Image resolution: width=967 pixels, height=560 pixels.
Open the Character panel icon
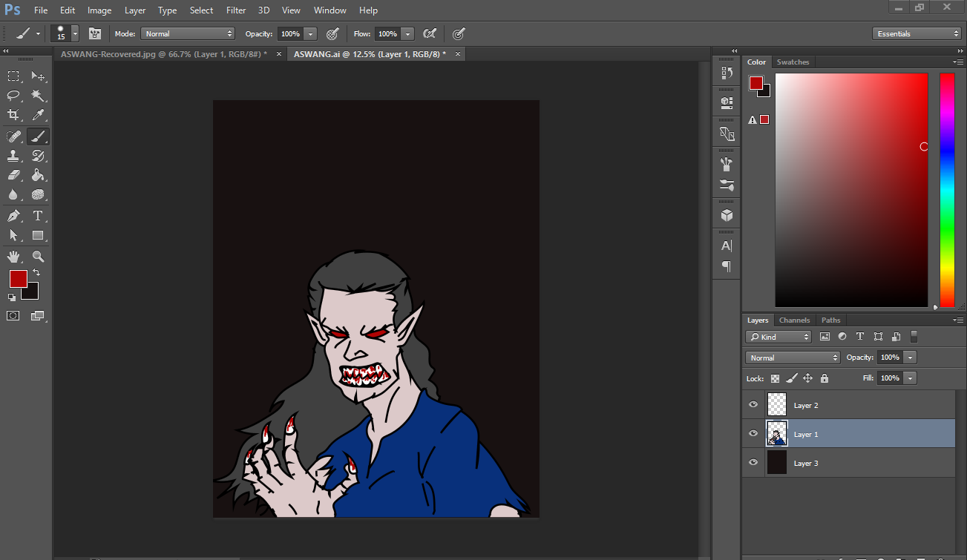click(727, 246)
